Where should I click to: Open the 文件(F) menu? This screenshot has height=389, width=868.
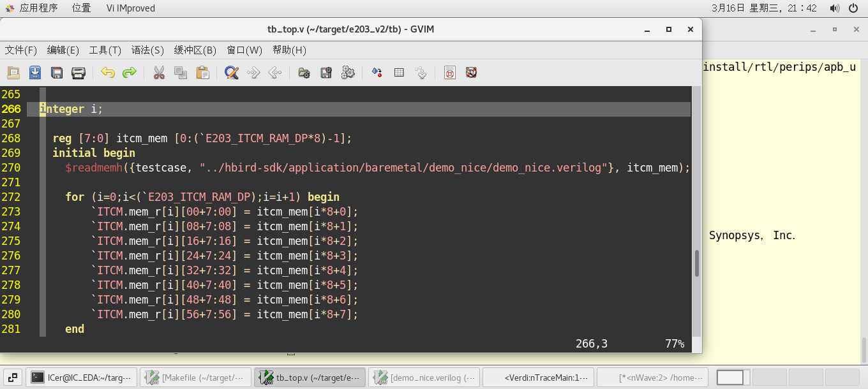[21, 50]
